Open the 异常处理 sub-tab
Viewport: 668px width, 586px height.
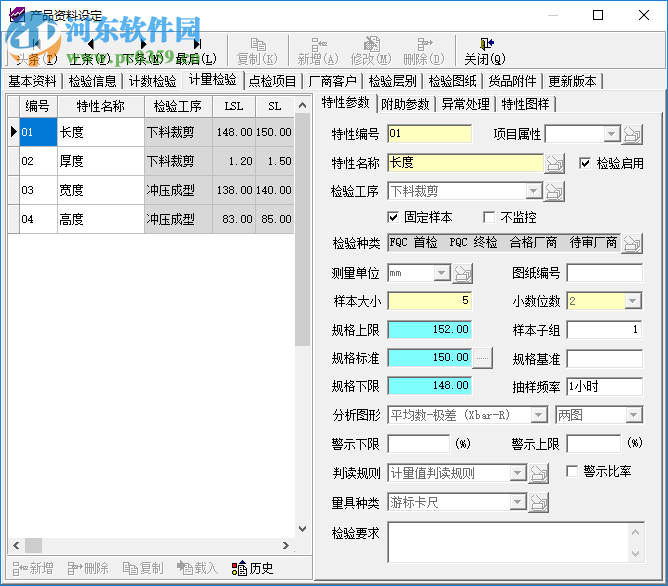[466, 104]
